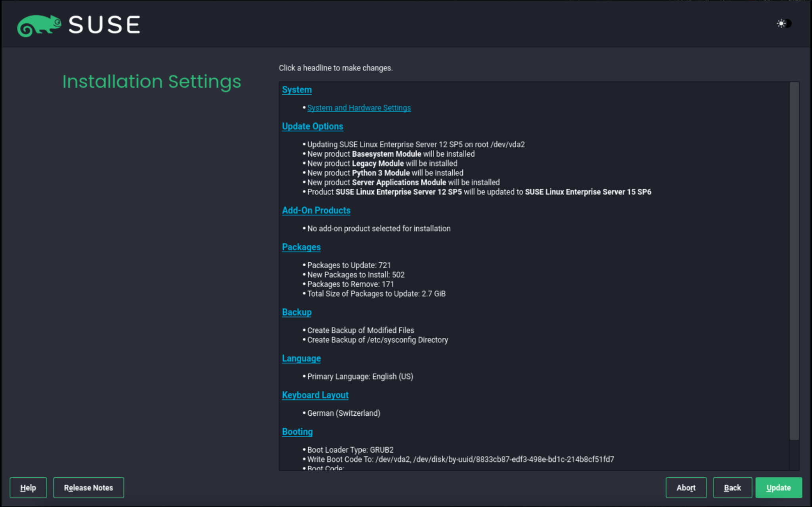Click the SUSE chameleon logo
The width and height of the screenshot is (812, 507).
[39, 26]
